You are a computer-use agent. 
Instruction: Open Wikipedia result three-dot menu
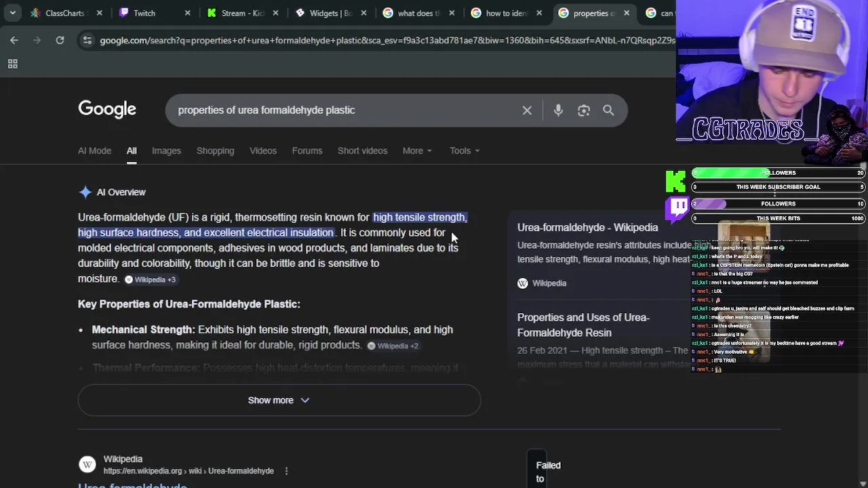(286, 471)
